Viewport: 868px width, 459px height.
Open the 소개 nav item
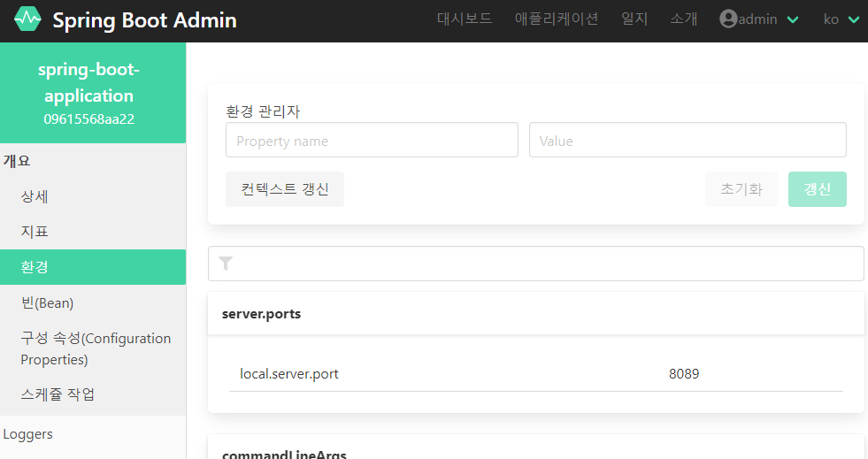coord(684,19)
